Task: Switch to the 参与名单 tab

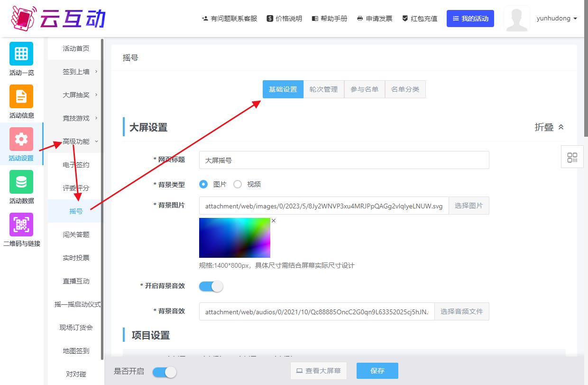Action: point(365,89)
